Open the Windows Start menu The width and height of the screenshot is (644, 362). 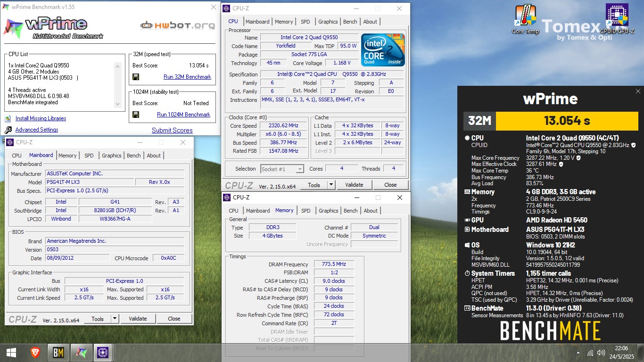pos(11,352)
